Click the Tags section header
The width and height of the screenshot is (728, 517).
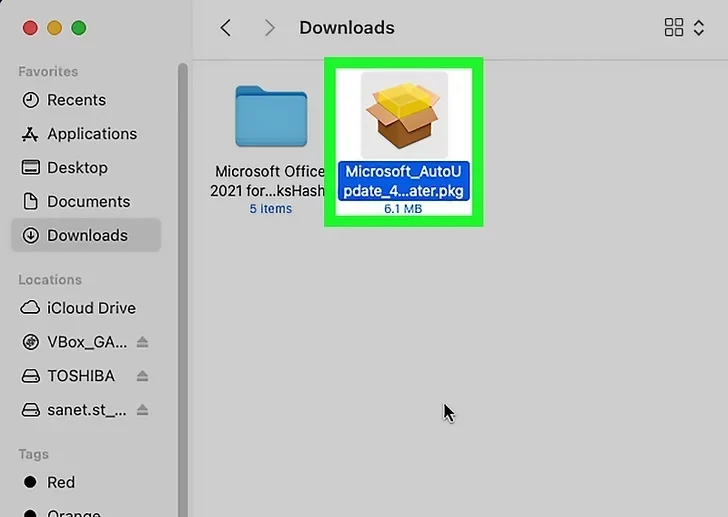(33, 454)
